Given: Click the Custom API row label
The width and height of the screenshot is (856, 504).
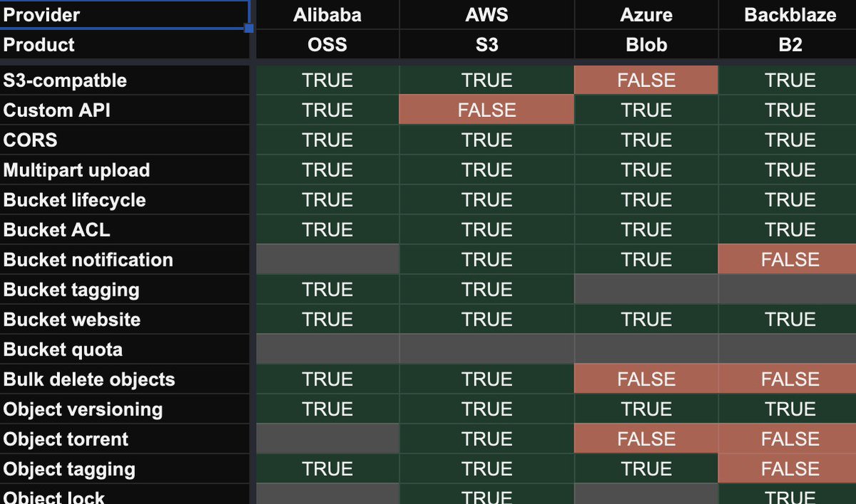Looking at the screenshot, I should (x=125, y=110).
